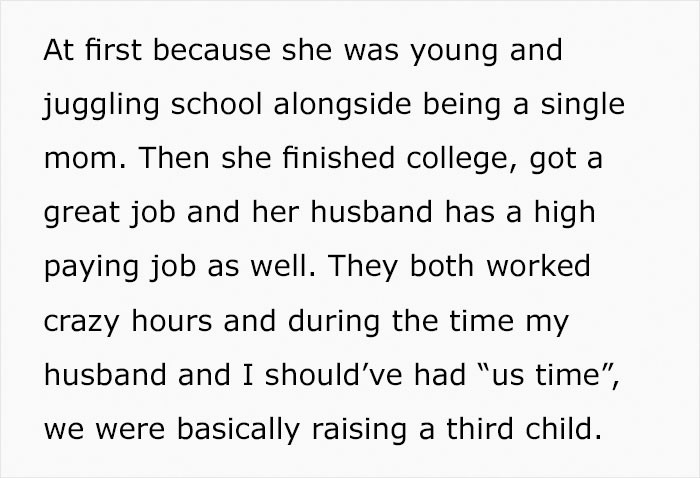This screenshot has height=478, width=700.
Task: Click the quoted phrase "us time"
Action: [546, 375]
